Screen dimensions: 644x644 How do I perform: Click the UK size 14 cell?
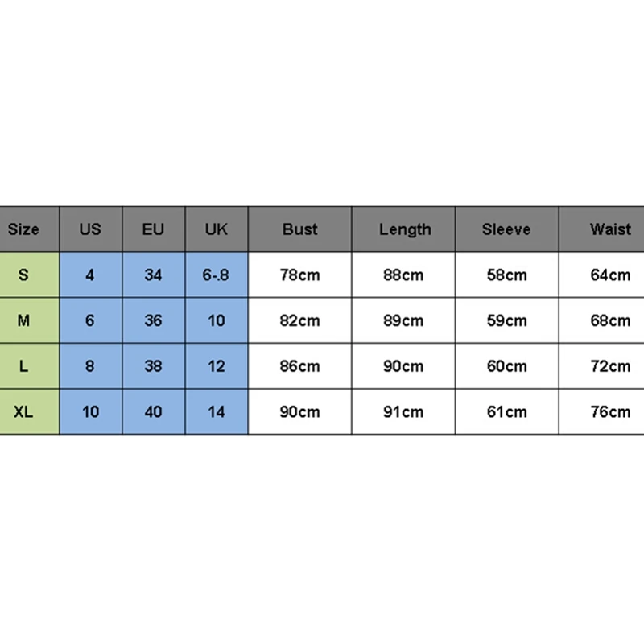point(216,412)
